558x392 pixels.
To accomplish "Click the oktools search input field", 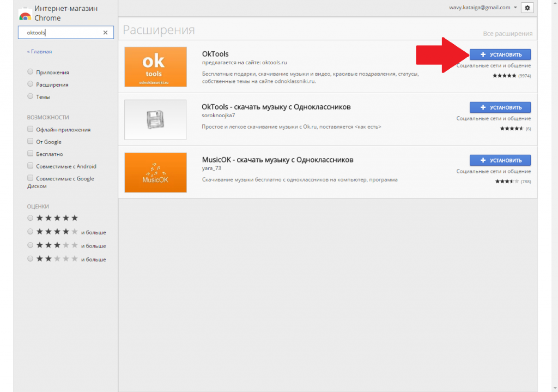I will pos(60,33).
